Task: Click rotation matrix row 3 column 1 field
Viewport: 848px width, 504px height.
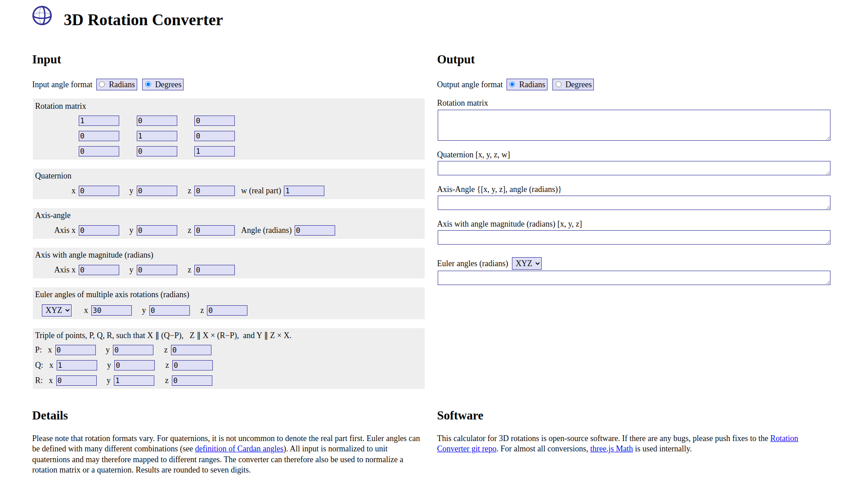Action: tap(99, 152)
